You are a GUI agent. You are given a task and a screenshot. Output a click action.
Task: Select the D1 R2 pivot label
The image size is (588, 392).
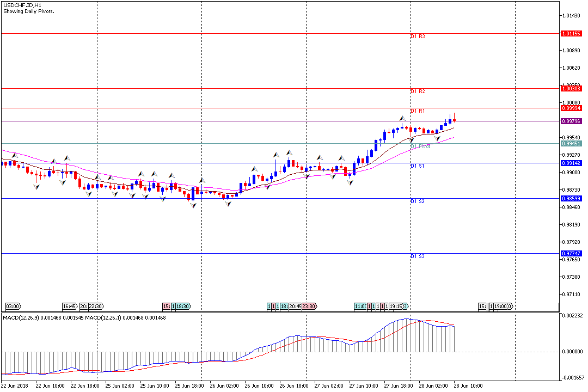[418, 91]
